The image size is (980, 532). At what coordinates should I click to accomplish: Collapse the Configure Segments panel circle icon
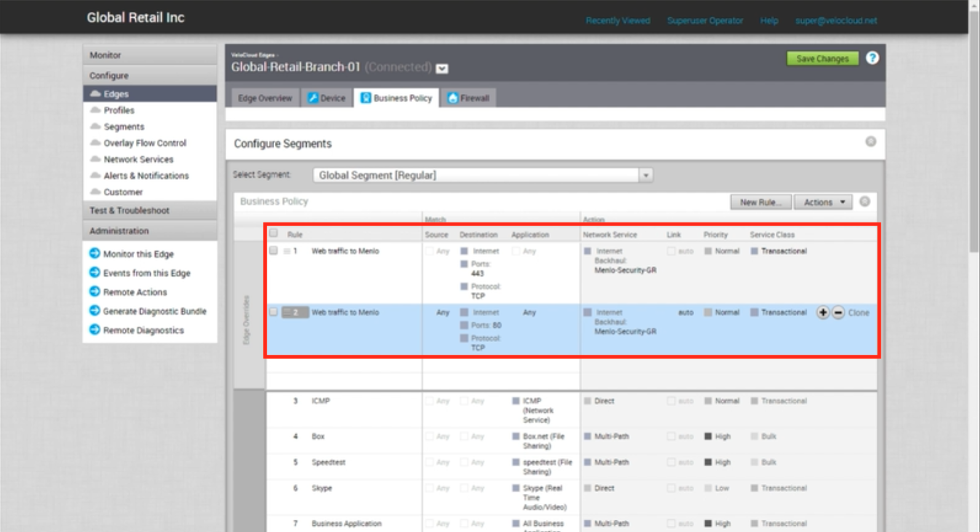point(871,142)
